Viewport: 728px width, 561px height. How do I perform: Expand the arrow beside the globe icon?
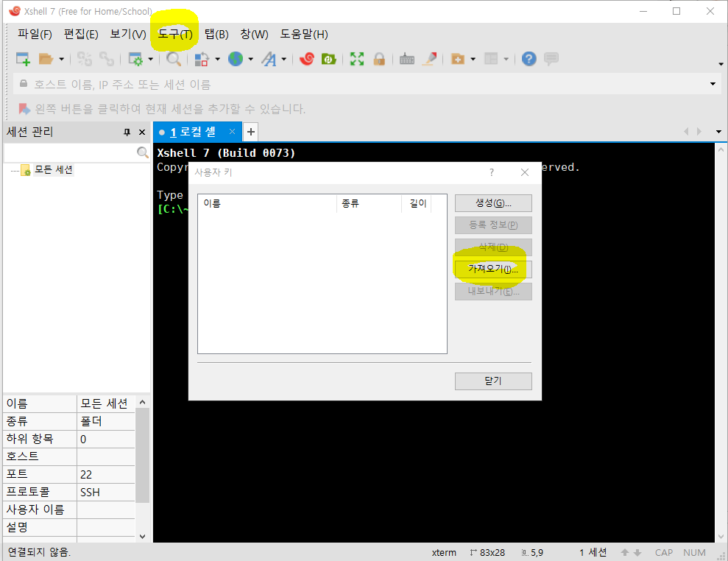(x=251, y=59)
